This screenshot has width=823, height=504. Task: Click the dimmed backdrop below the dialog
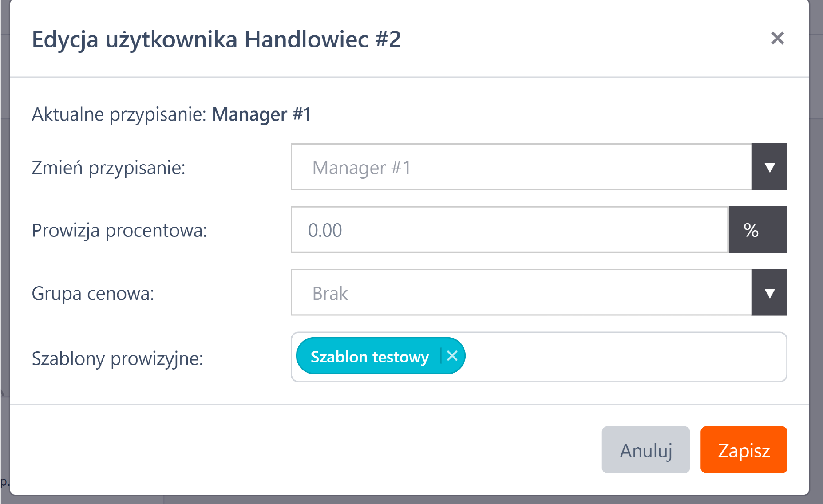pos(400,500)
